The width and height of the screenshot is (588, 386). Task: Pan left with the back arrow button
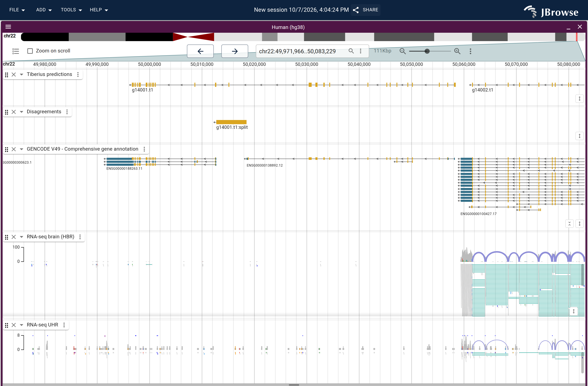point(200,51)
